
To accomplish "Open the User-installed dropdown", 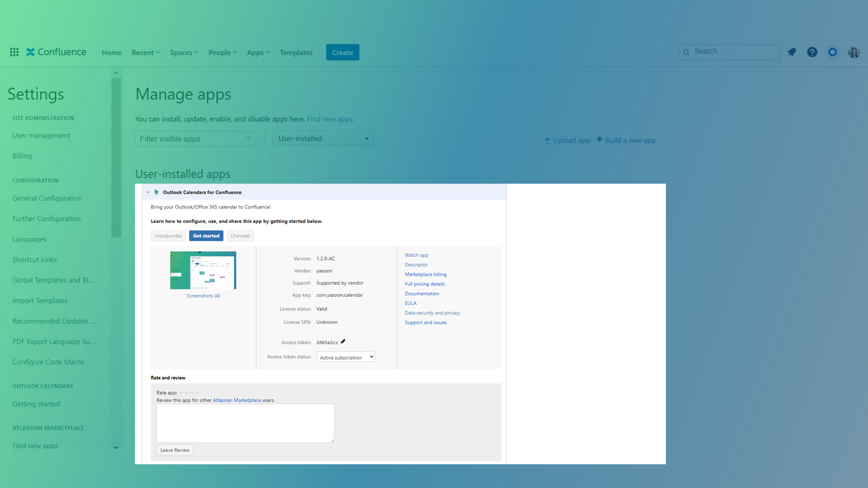I will pos(323,138).
